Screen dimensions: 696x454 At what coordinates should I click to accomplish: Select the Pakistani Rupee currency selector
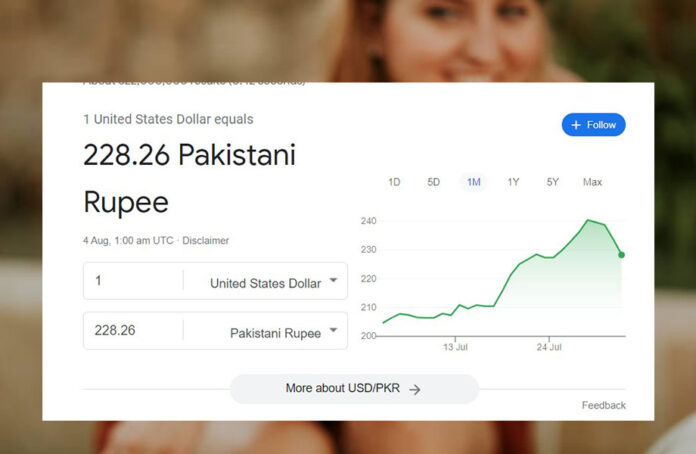(x=265, y=332)
